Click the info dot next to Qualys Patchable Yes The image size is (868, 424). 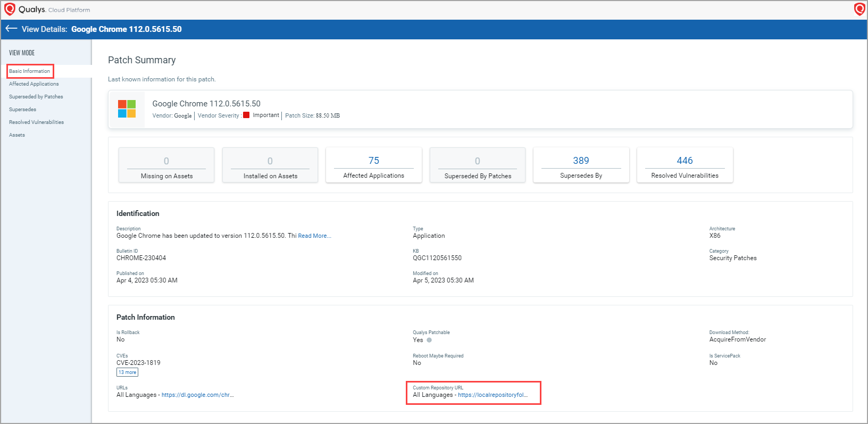429,340
